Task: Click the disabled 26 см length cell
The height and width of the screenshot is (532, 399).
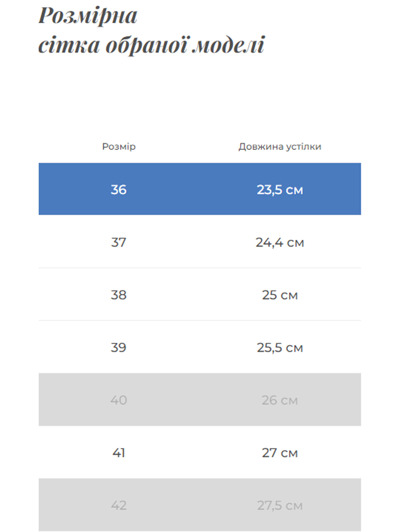Action: coord(280,400)
